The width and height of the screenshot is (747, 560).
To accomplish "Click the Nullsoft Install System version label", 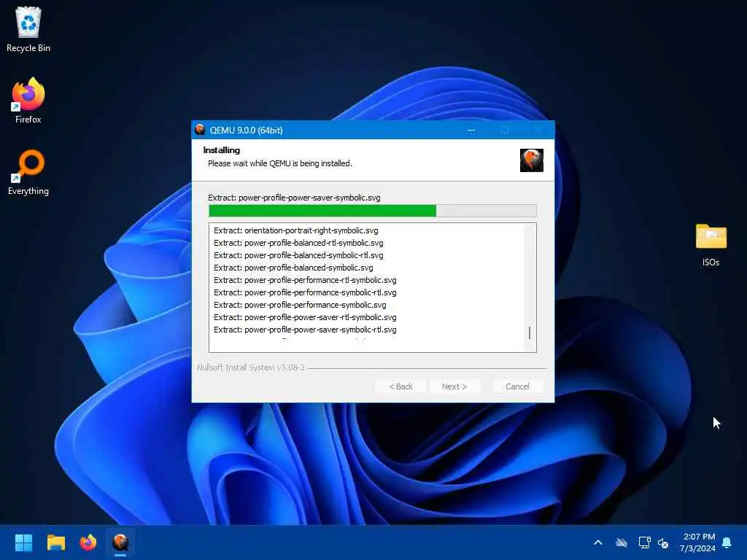I will point(251,367).
